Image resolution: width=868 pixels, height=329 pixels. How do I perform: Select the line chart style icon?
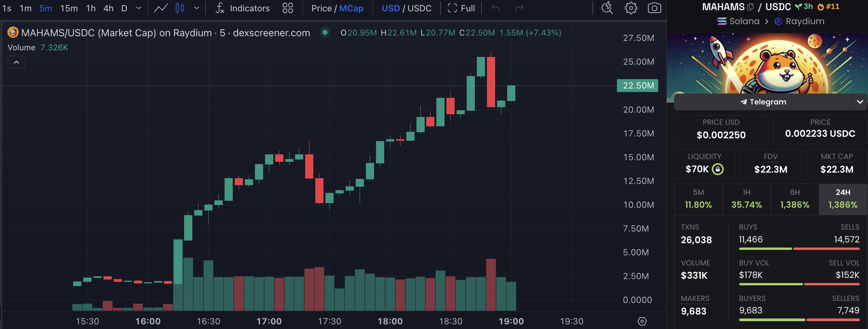pyautogui.click(x=161, y=8)
